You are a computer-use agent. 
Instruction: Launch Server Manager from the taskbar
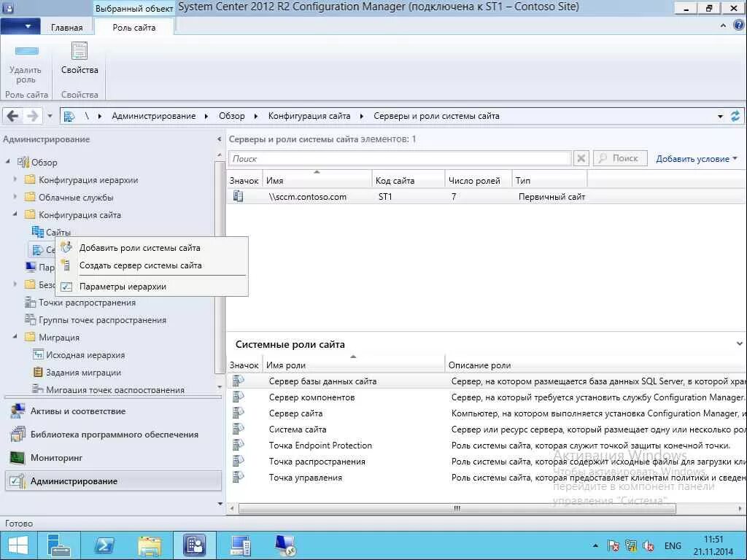click(58, 545)
